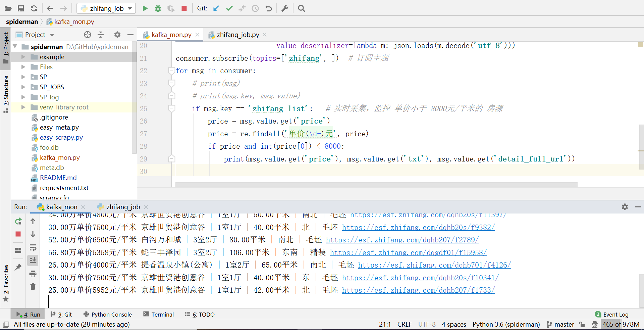
Task: Open Git history clock icon
Action: coord(255,8)
